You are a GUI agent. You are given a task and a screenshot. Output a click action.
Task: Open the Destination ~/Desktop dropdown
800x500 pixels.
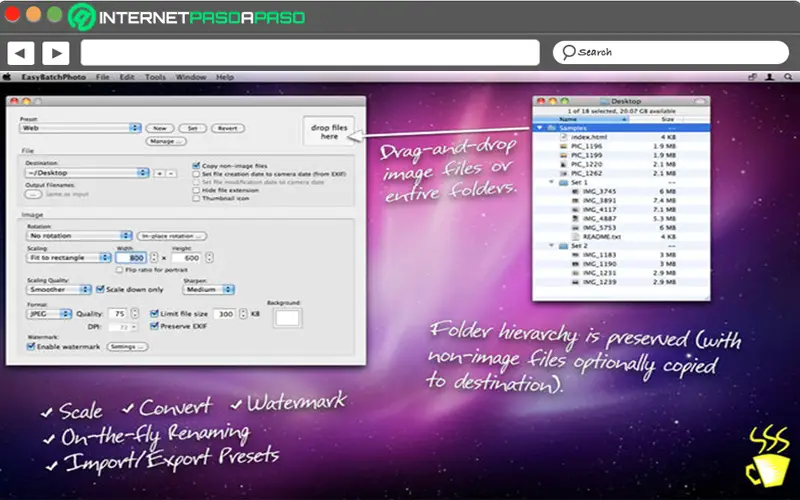point(87,173)
